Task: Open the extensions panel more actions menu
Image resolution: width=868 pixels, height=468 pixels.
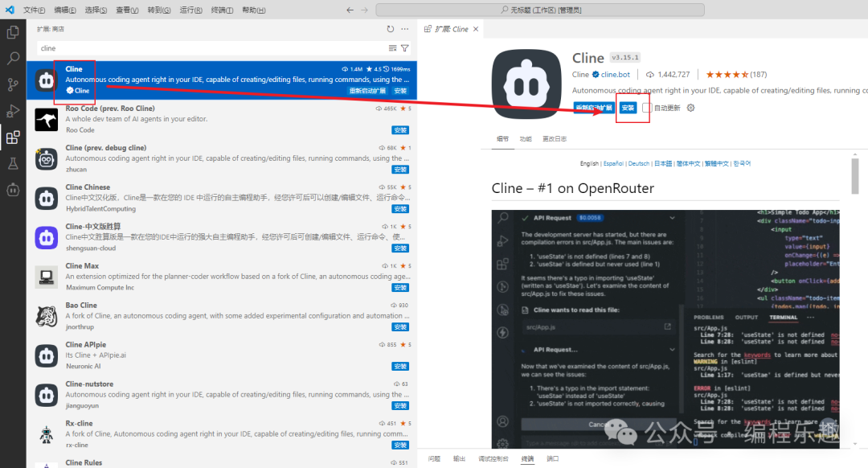Action: [404, 29]
